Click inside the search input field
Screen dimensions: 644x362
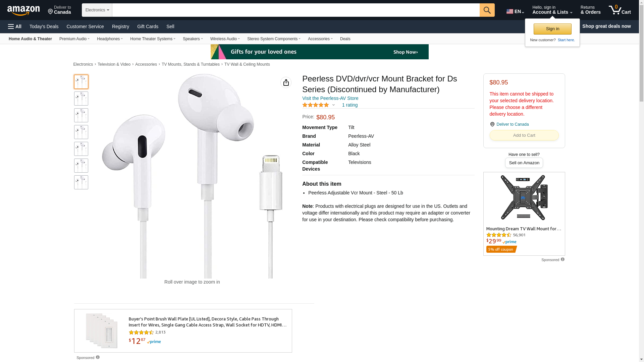pos(295,10)
